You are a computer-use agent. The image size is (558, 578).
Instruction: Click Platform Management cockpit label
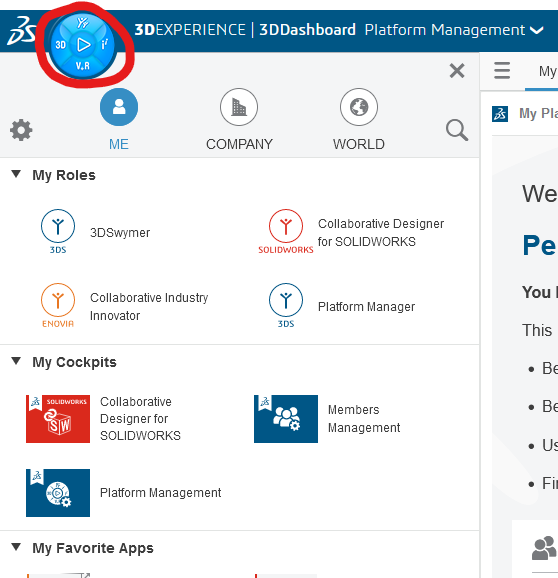pos(161,493)
